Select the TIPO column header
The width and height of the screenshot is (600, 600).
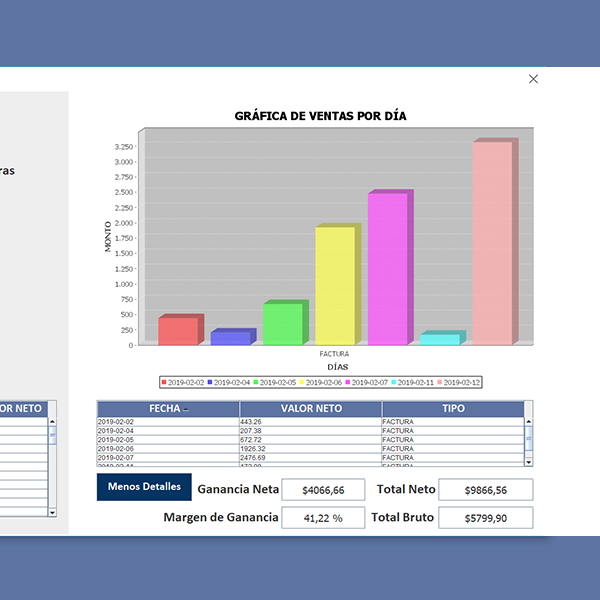click(x=452, y=409)
